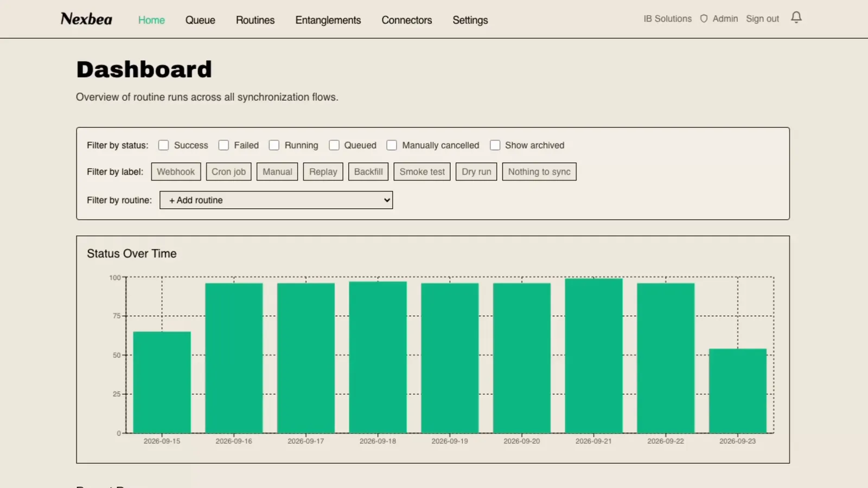Filter runs by Manual label
The image size is (868, 488).
(x=277, y=172)
